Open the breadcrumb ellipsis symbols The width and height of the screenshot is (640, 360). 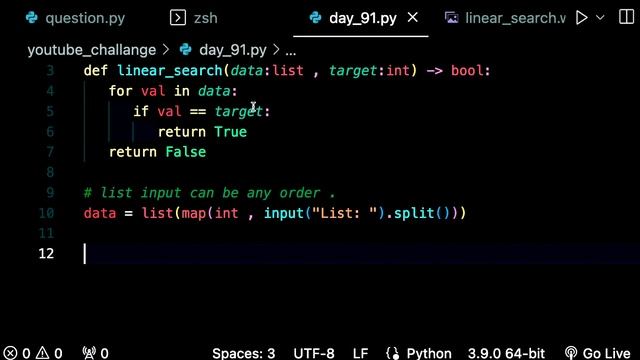point(291,51)
